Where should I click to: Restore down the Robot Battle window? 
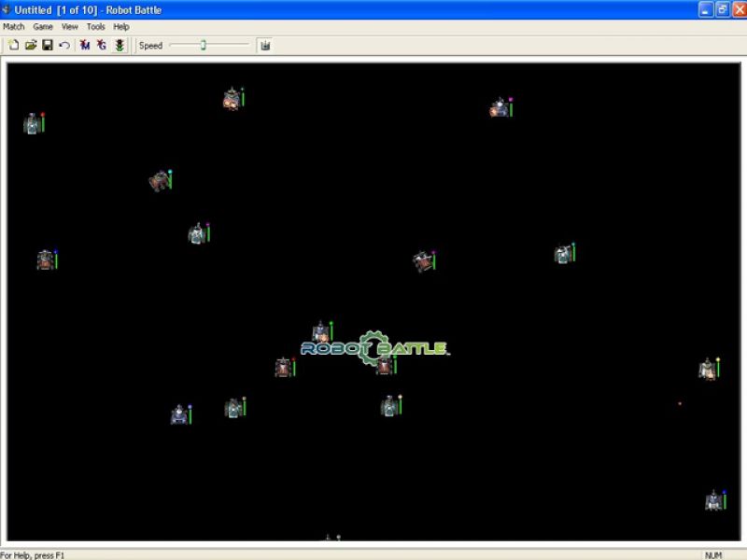pyautogui.click(x=722, y=9)
